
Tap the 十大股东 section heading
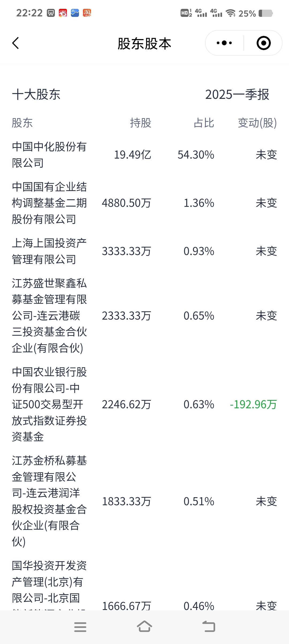pos(36,95)
